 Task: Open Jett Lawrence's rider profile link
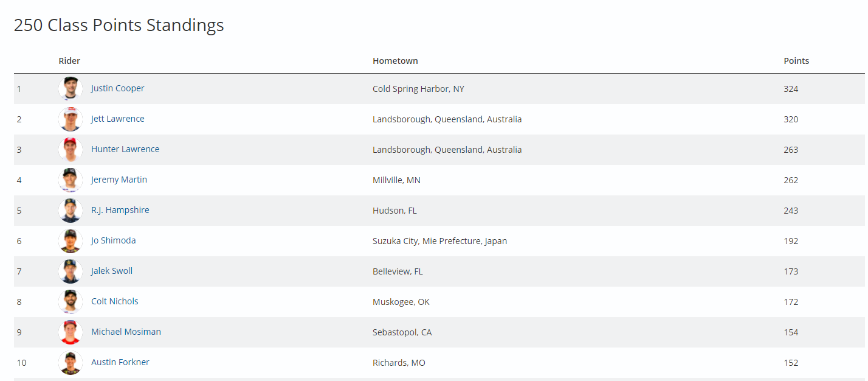tap(117, 119)
